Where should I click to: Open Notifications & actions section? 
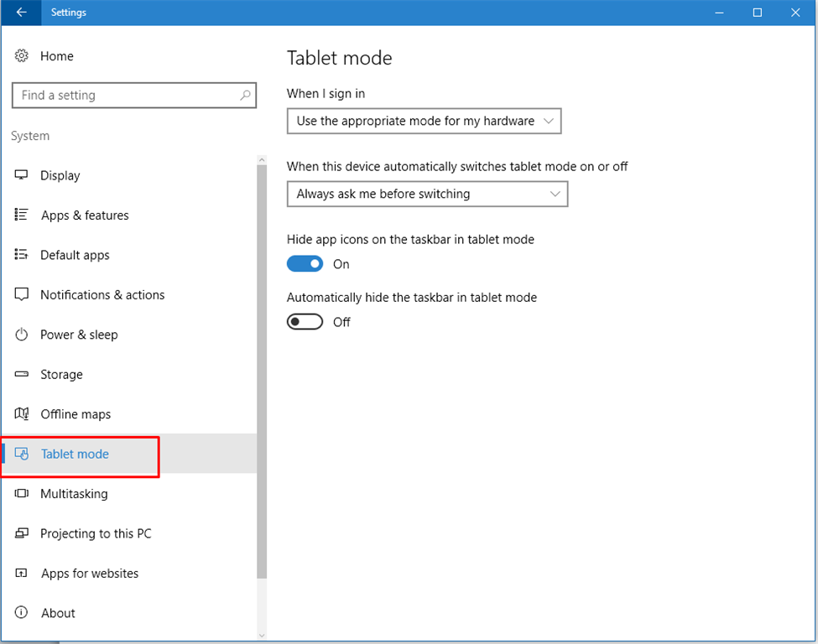point(129,294)
